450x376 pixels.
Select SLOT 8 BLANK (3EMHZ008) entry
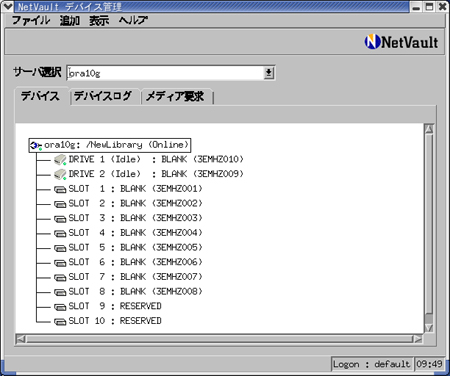[x=135, y=292]
